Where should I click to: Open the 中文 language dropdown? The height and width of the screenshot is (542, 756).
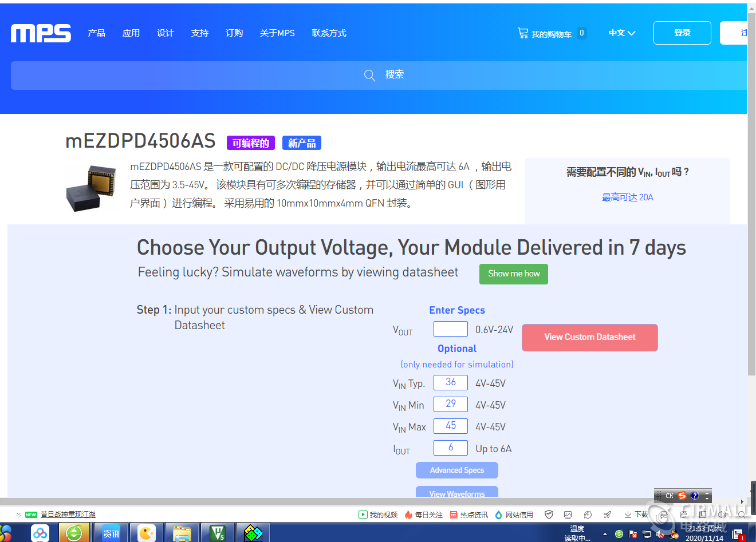pyautogui.click(x=622, y=33)
